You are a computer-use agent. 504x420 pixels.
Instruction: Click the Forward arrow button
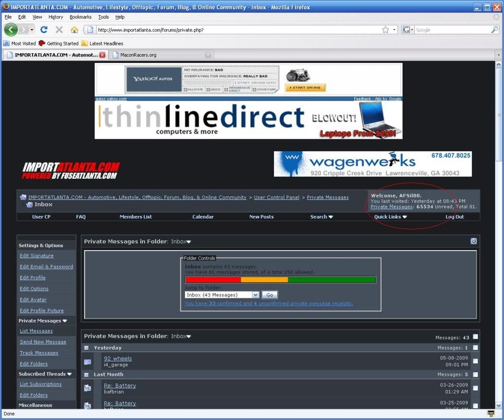pos(23,30)
